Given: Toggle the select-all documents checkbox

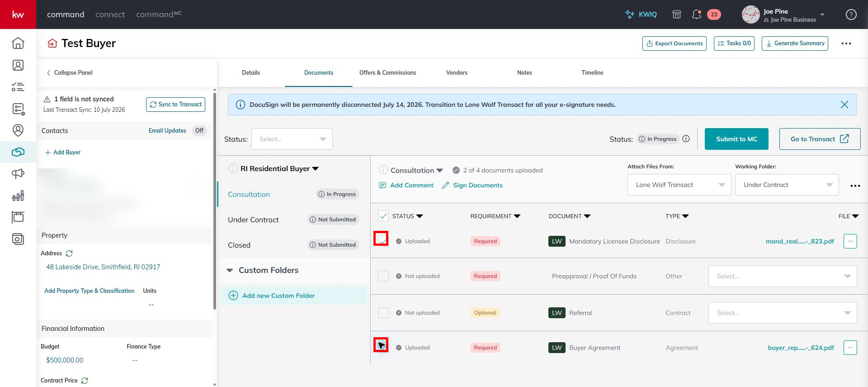Looking at the screenshot, I should [383, 216].
